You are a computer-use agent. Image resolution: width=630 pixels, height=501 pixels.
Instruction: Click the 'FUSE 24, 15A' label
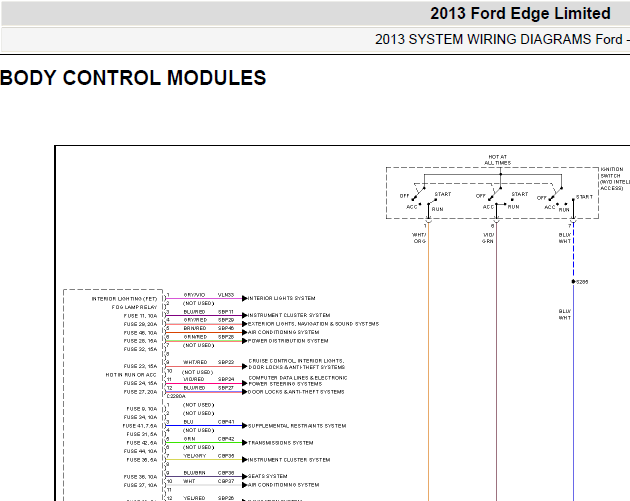click(140, 383)
